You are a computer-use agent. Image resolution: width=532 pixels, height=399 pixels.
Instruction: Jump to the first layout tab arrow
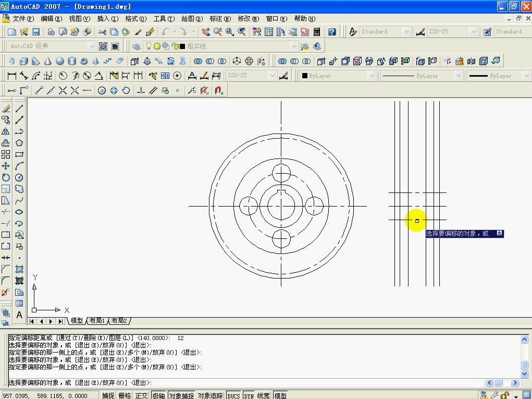pyautogui.click(x=32, y=321)
